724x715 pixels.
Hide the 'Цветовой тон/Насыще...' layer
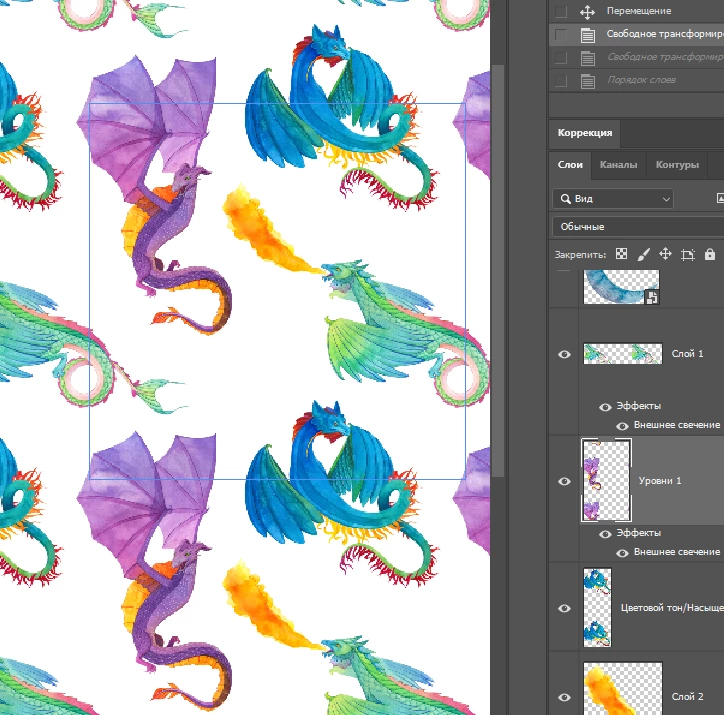564,608
